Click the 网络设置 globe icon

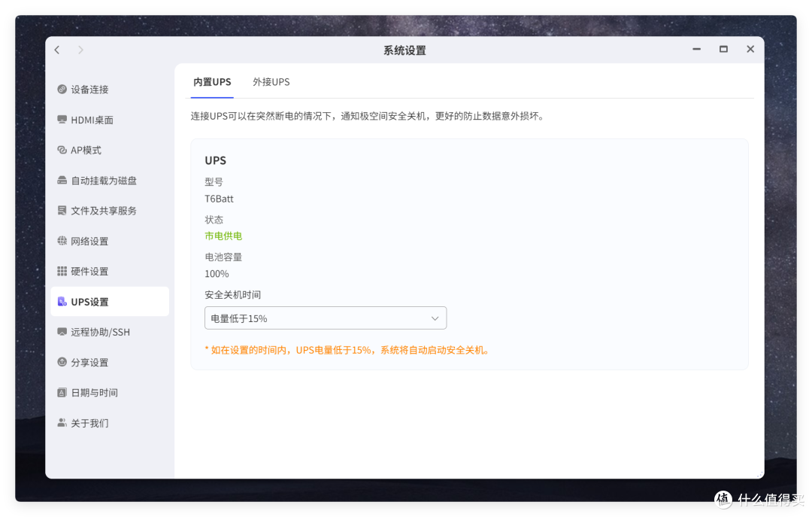point(62,241)
